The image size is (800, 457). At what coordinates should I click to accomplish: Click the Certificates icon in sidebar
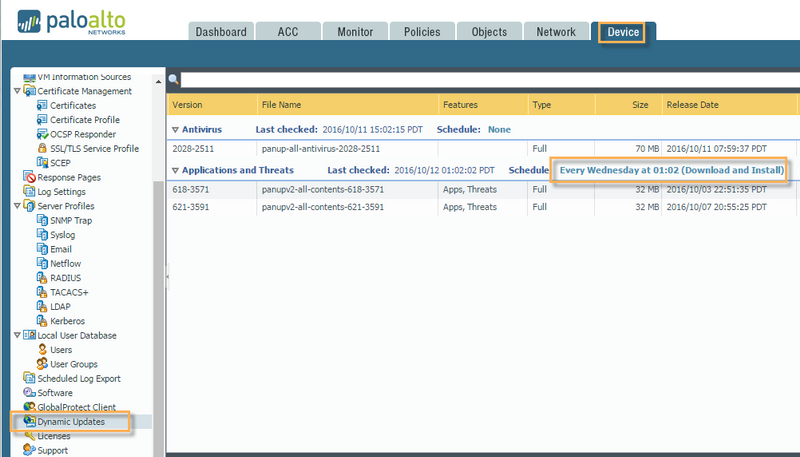[x=42, y=105]
